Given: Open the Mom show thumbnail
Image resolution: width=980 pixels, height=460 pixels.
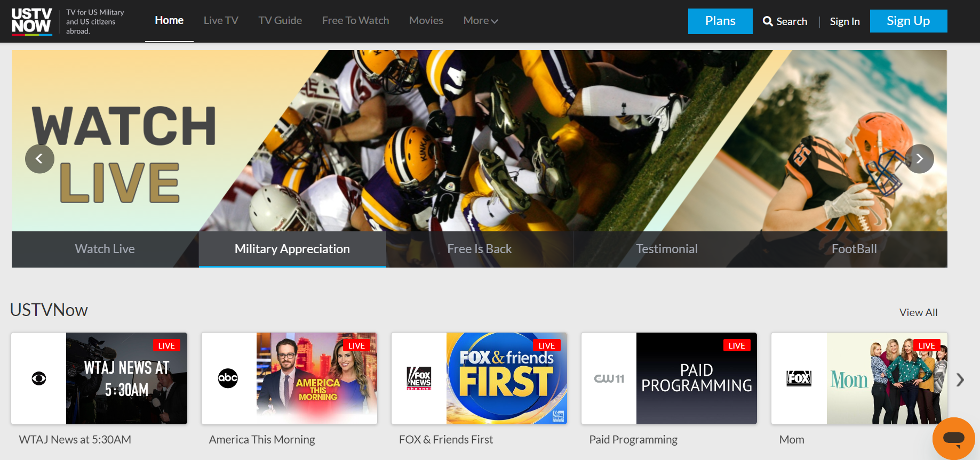Looking at the screenshot, I should tap(887, 378).
